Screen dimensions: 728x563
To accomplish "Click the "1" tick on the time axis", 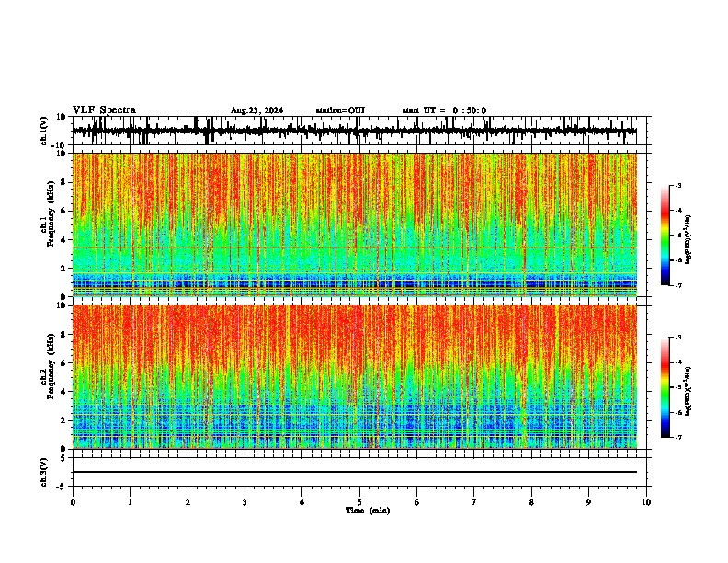I will pyautogui.click(x=130, y=502).
